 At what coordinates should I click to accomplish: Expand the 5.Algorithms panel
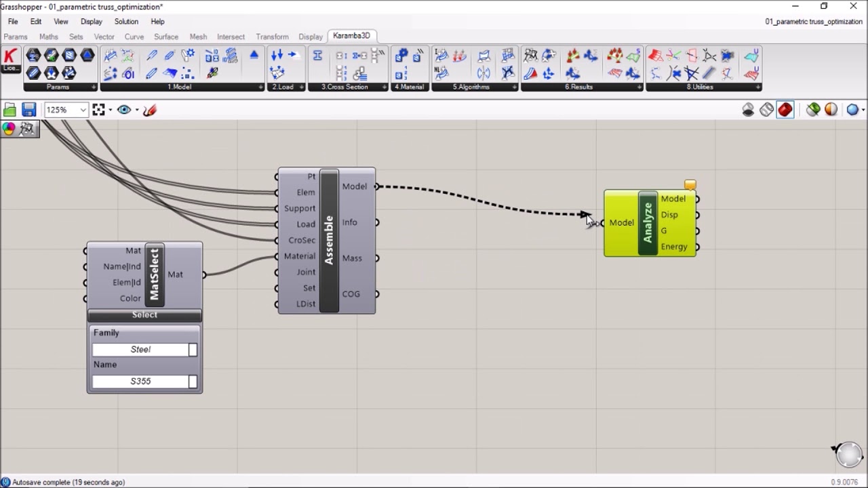514,87
